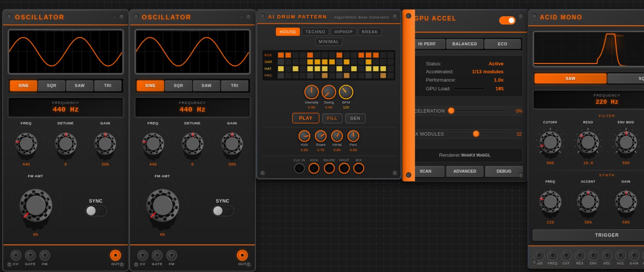Click the Swing knob in AI Drum Pattern

329,92
